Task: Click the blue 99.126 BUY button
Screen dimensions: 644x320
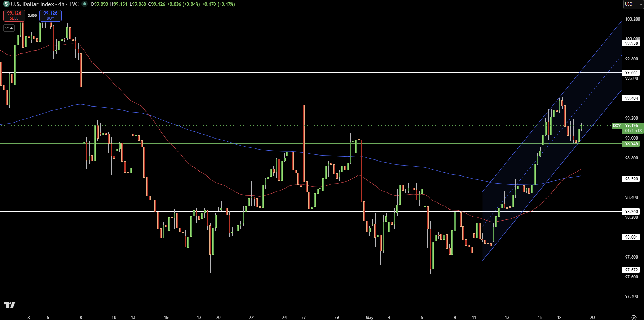Action: (50, 15)
